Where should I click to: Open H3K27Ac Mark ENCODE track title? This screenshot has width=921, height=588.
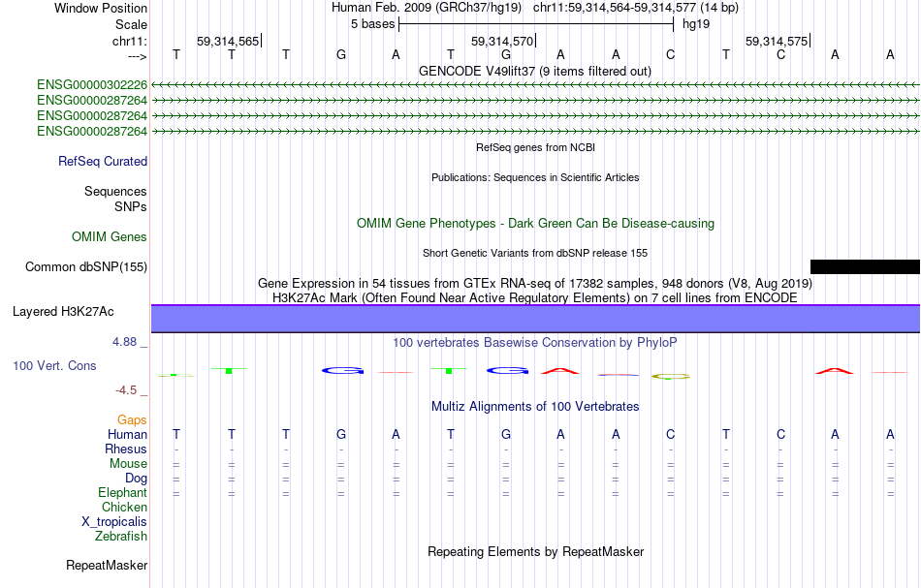(535, 297)
